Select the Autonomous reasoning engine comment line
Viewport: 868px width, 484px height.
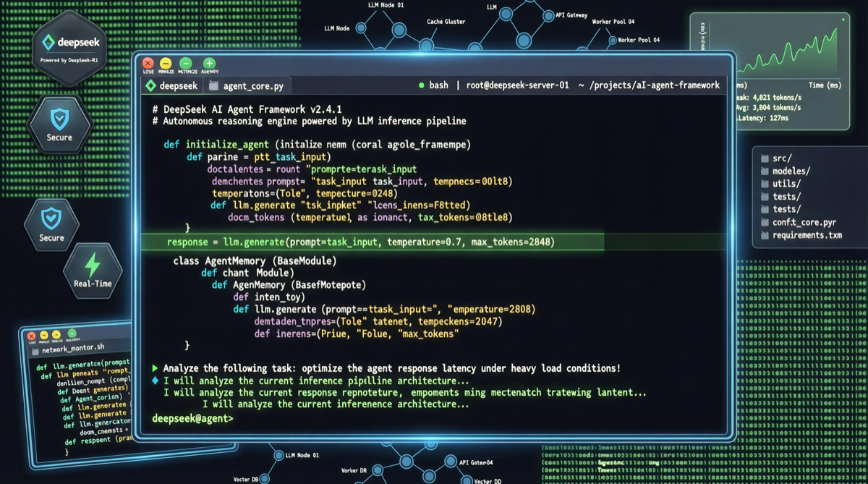coord(309,121)
